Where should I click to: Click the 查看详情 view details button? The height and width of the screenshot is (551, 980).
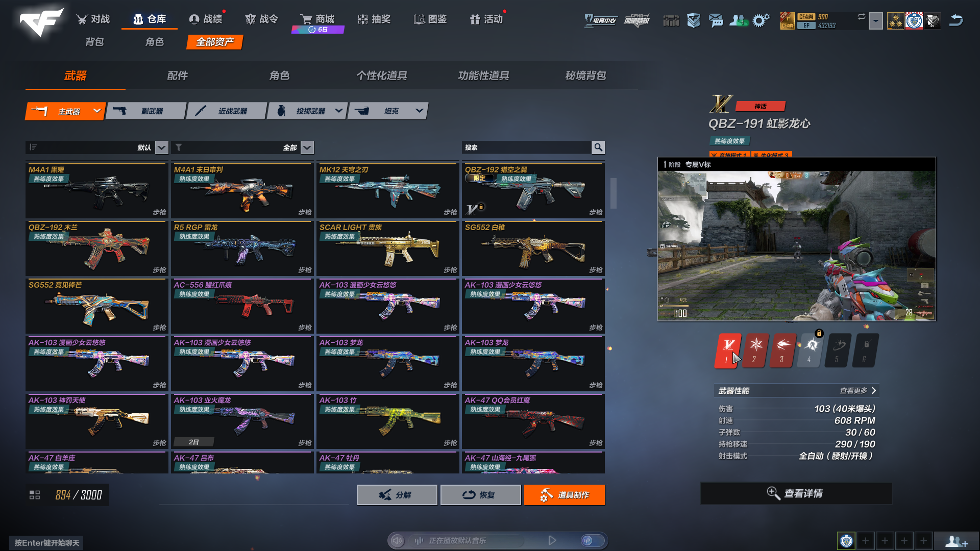[x=796, y=493]
